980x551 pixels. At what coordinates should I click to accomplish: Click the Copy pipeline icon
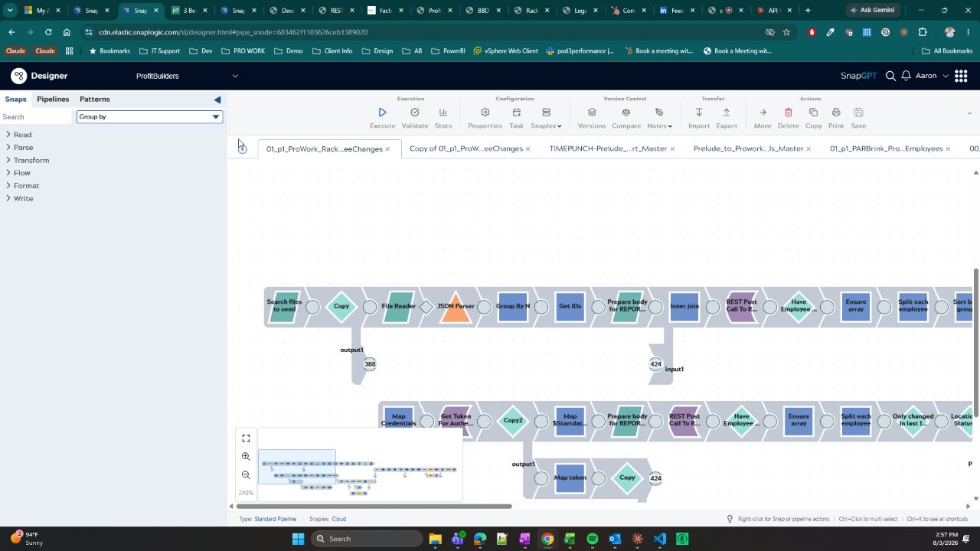(813, 112)
